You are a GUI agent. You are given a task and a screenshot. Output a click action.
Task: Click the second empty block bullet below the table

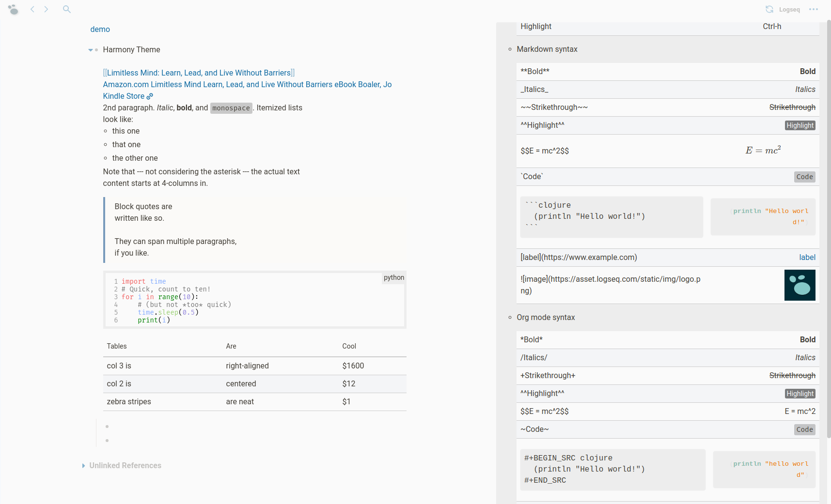[x=107, y=441]
